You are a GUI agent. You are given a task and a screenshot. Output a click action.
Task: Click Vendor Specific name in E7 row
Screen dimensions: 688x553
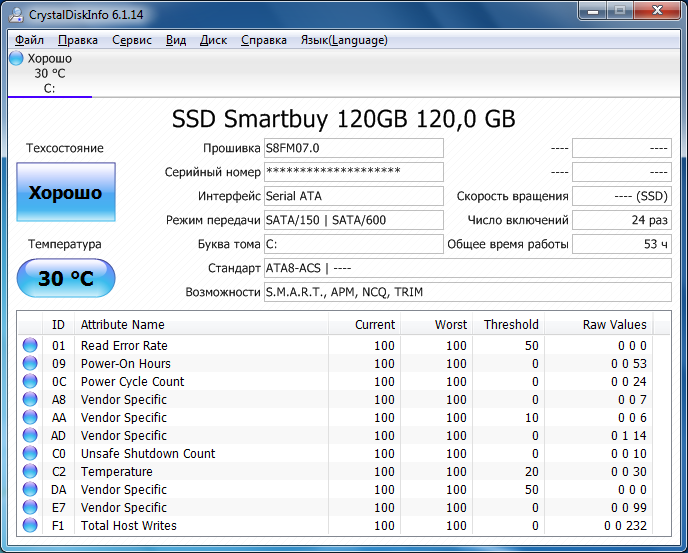tap(124, 507)
